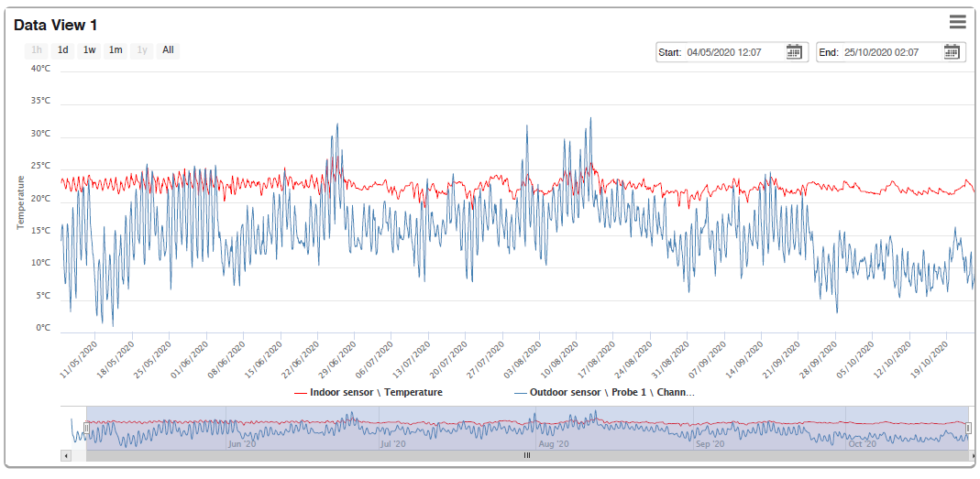Click the Jul '20 navigator label
Screen dimensions: 980x479
coord(396,444)
